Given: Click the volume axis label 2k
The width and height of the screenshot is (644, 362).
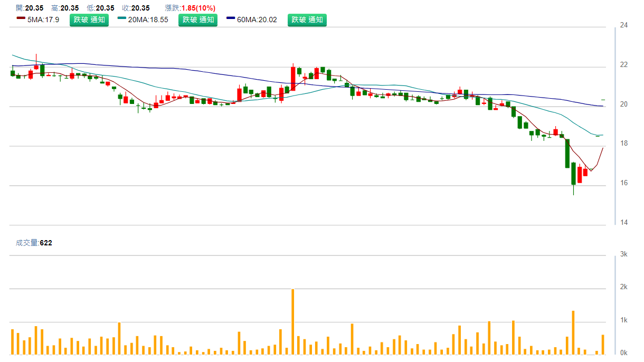Looking at the screenshot, I should tap(624, 287).
